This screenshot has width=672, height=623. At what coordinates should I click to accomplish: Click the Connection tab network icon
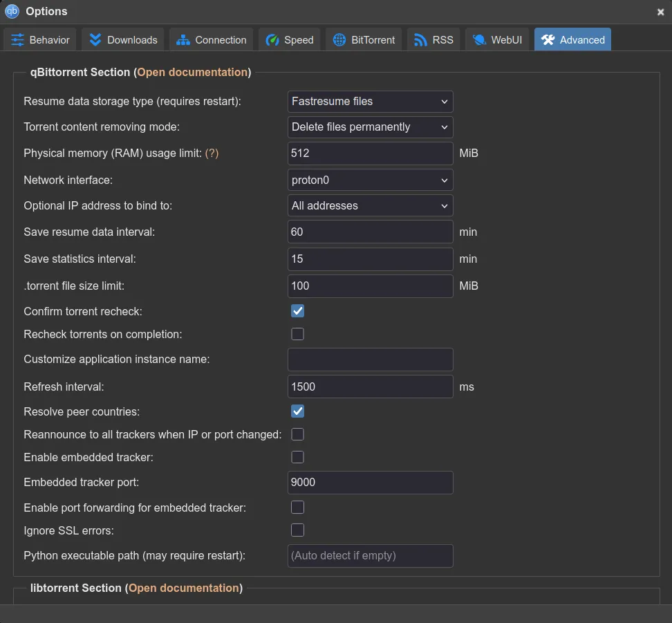183,40
